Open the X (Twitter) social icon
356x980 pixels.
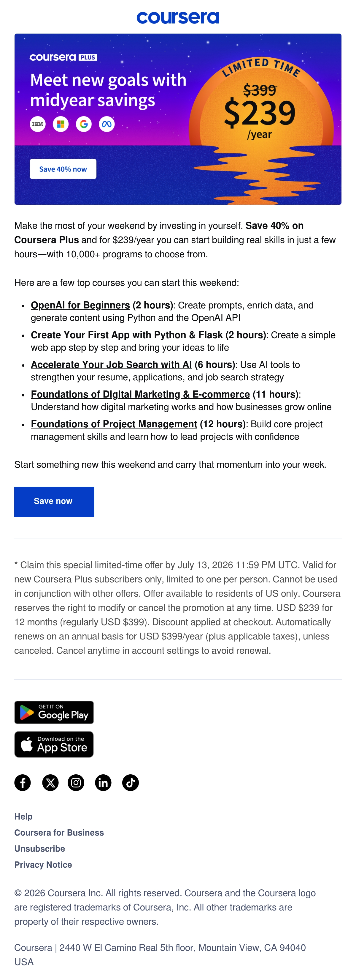click(x=50, y=783)
